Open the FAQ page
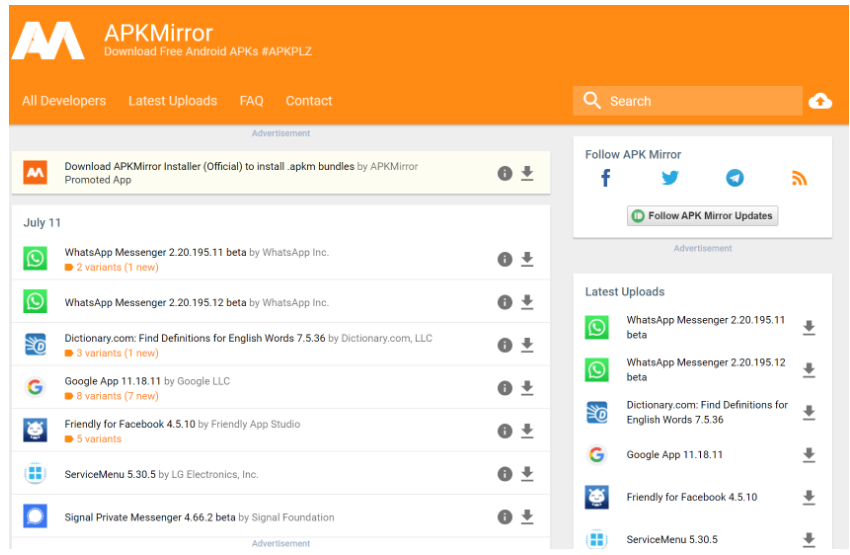This screenshot has width=850, height=555. pos(252,101)
